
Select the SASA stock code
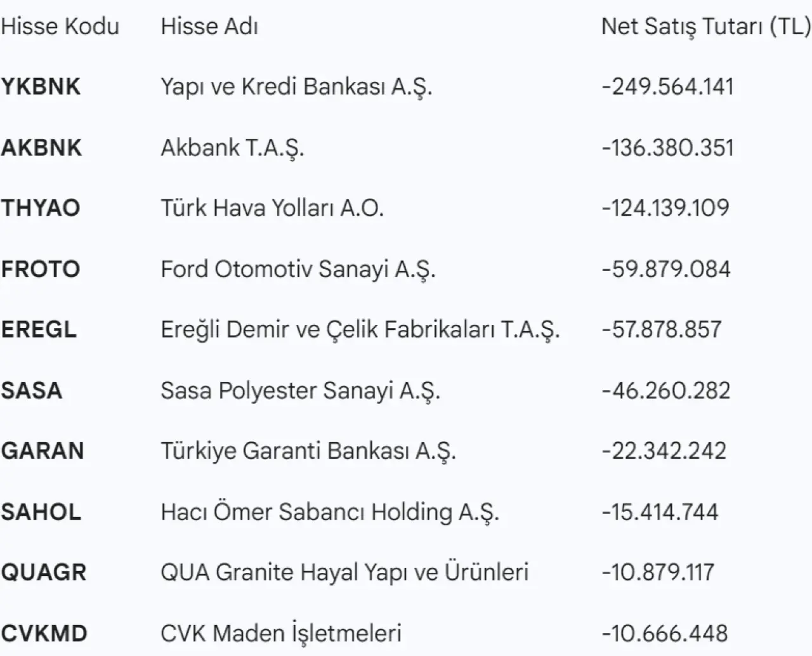click(32, 390)
